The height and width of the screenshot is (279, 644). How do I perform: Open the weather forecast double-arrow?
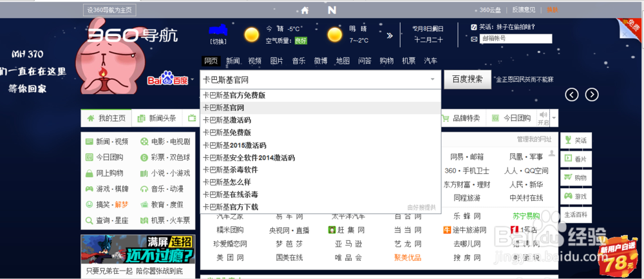point(390,35)
